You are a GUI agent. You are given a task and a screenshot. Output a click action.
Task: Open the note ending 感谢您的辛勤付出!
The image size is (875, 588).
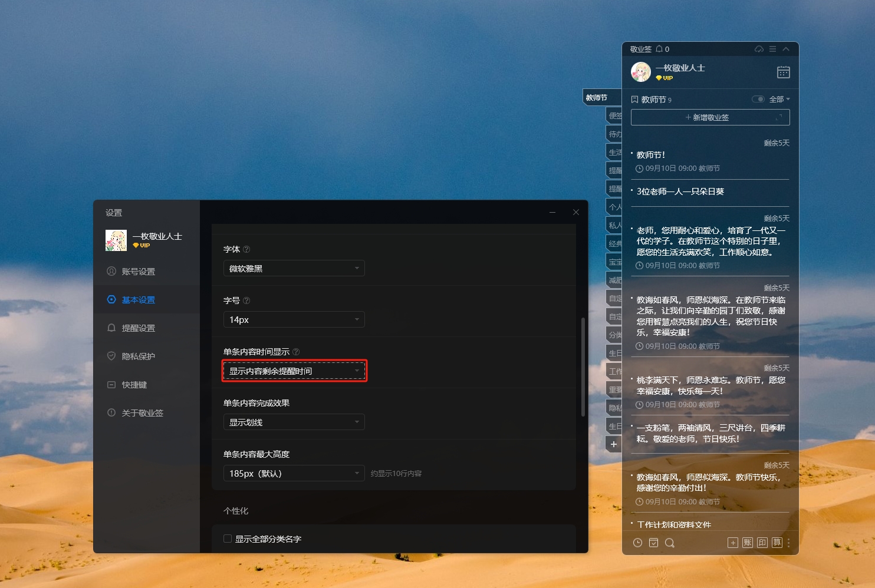point(710,483)
